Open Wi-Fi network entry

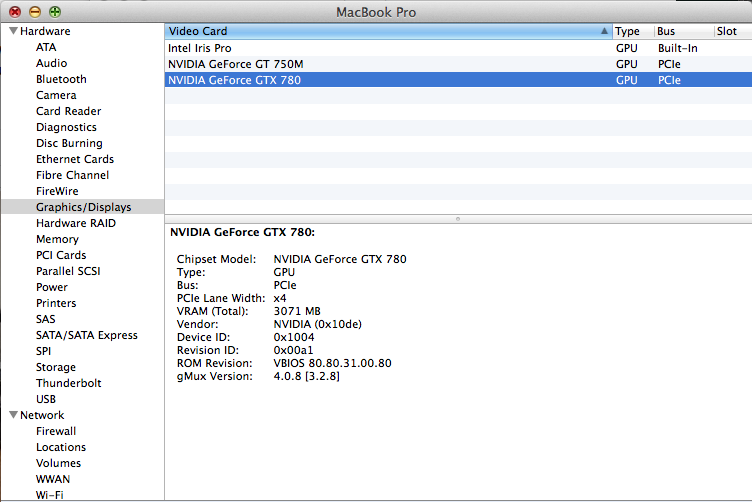point(49,495)
